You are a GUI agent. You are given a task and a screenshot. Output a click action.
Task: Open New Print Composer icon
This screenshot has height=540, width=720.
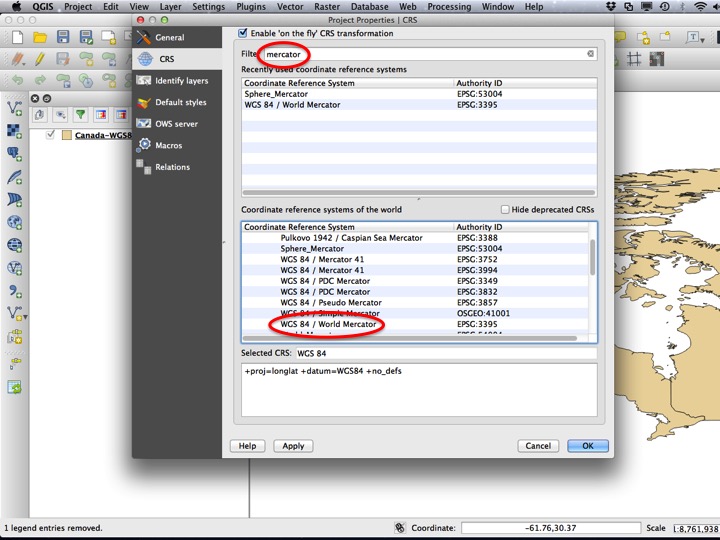click(x=109, y=37)
